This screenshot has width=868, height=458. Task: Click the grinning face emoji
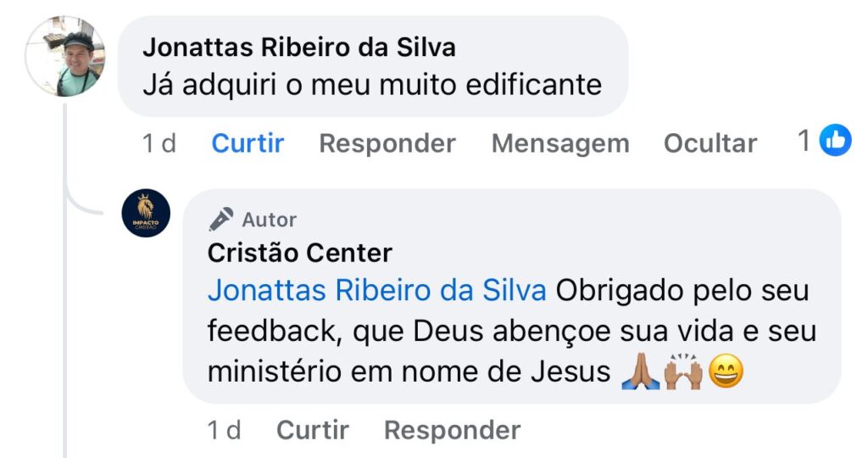click(x=725, y=372)
